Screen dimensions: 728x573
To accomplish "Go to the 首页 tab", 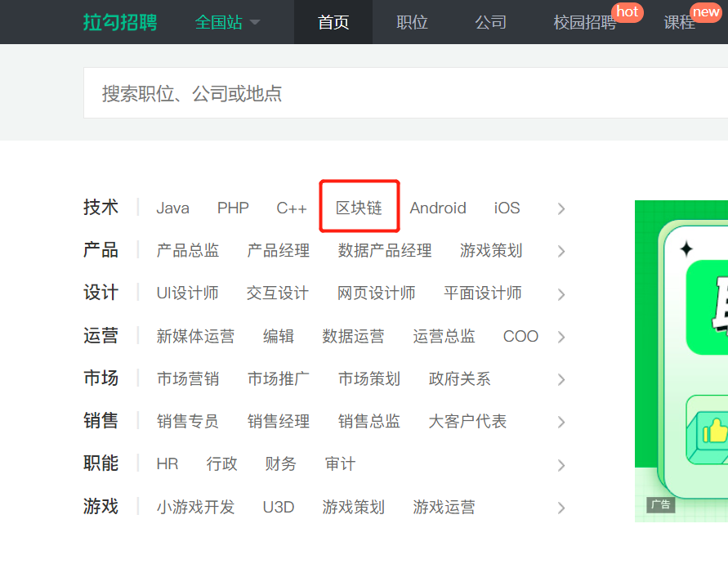I will point(333,22).
